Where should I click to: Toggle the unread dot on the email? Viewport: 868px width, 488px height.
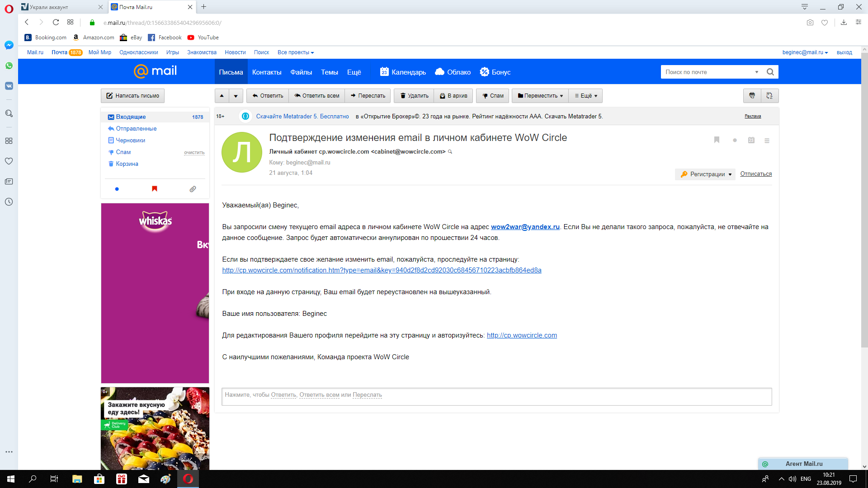pos(735,140)
